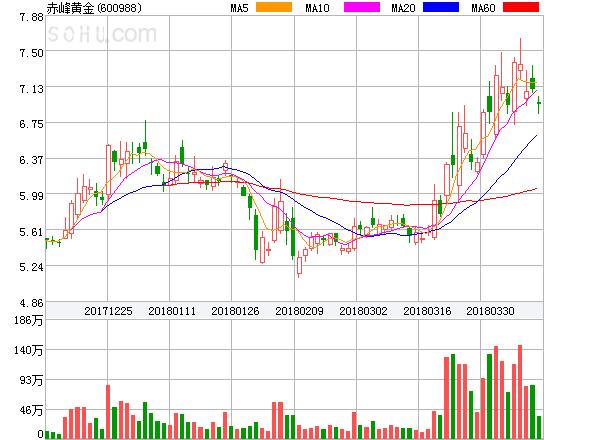Click the red MA60 legend swatch
600x440 pixels.
521,7
